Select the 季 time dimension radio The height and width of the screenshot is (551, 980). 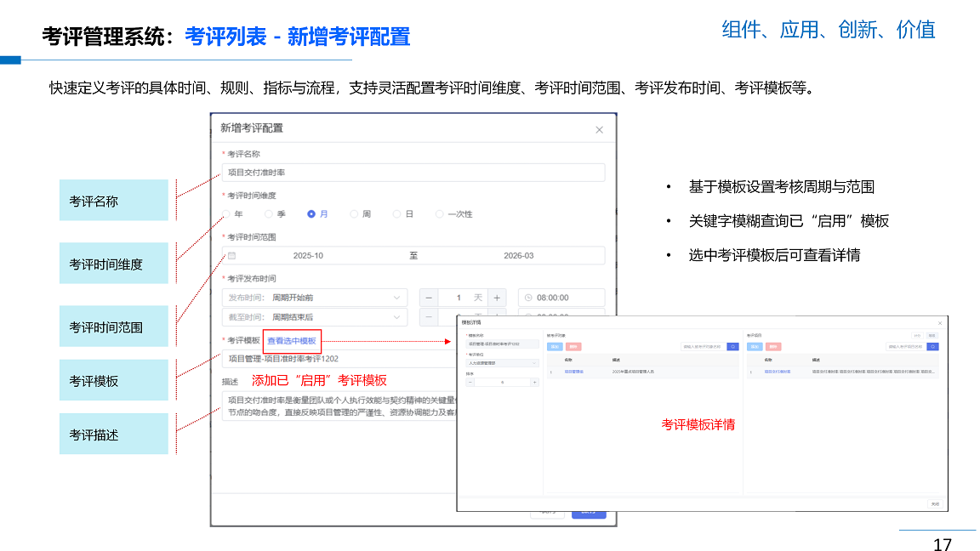point(269,214)
